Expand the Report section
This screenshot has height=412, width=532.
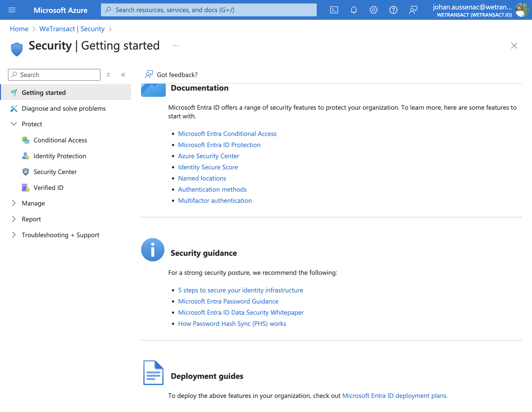point(14,219)
